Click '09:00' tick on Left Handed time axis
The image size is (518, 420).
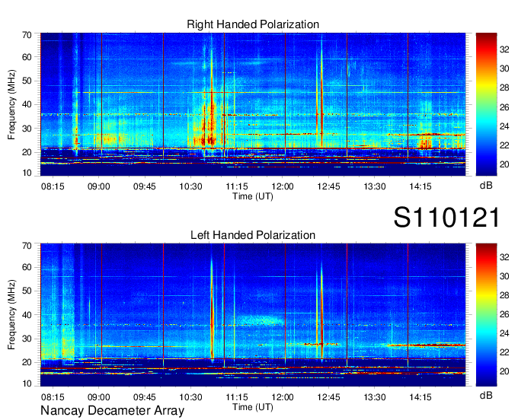pyautogui.click(x=98, y=397)
